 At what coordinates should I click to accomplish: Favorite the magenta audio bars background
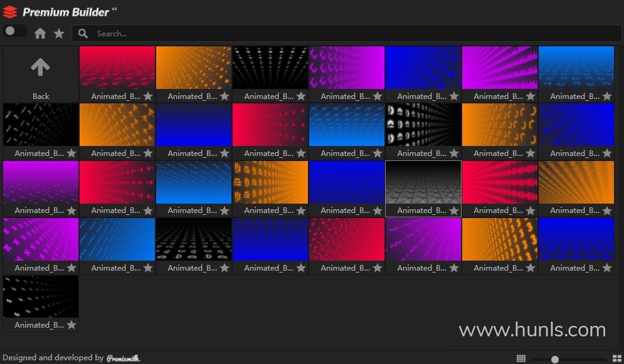coord(531,96)
